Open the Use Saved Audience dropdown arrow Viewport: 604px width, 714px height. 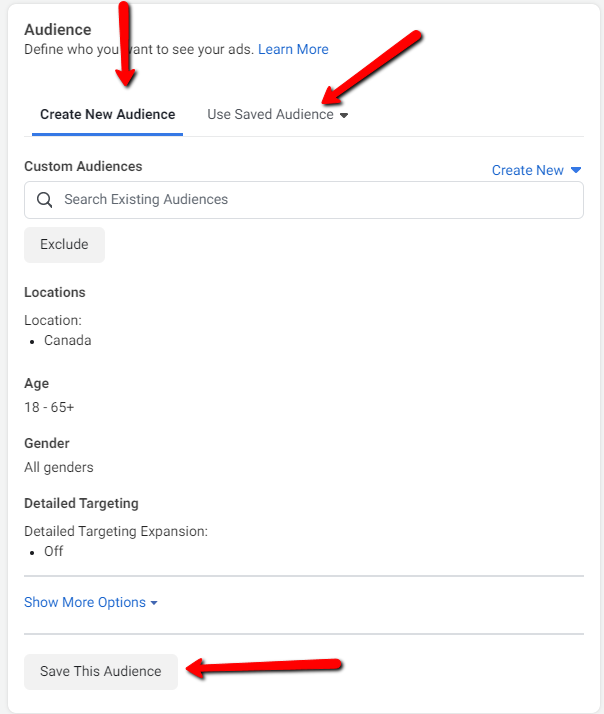[x=344, y=116]
